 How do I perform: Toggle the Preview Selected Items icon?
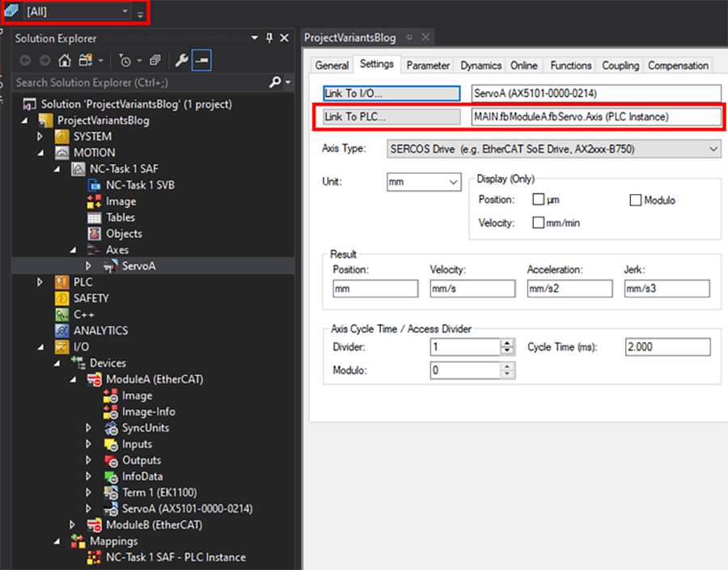point(201,61)
